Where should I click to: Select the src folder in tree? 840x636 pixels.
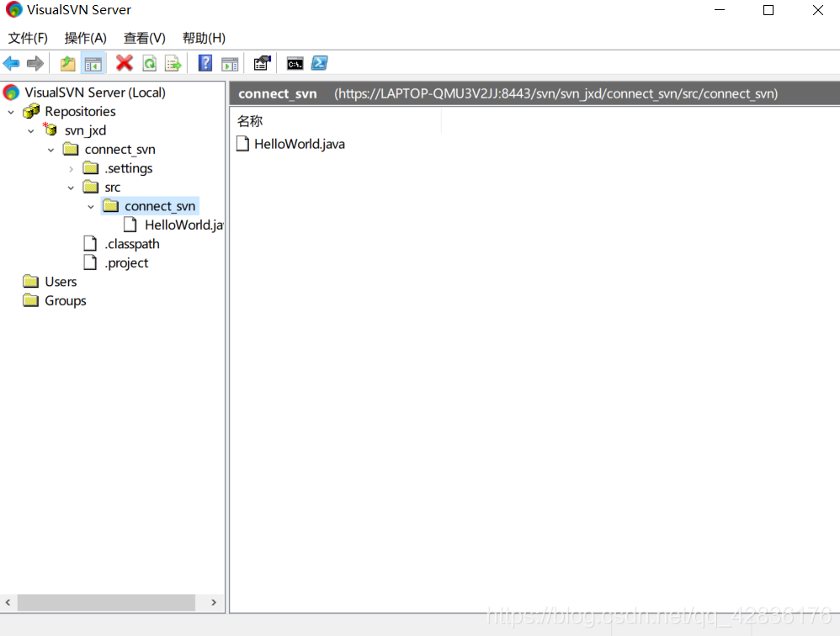113,188
